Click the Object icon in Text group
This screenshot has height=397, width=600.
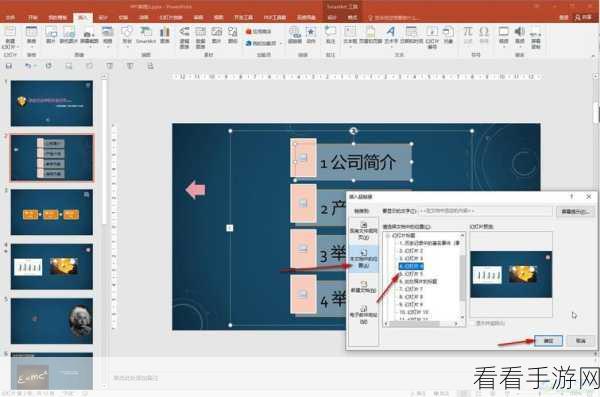point(448,32)
